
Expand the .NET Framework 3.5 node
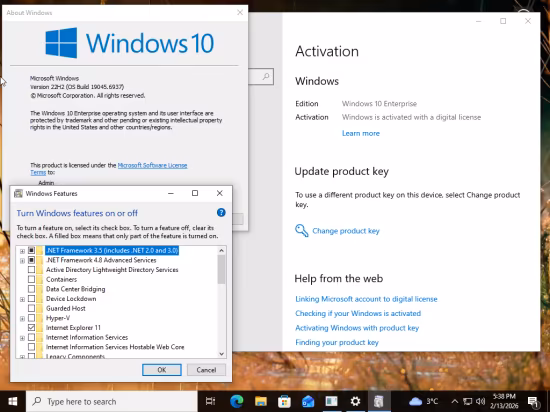(22, 251)
